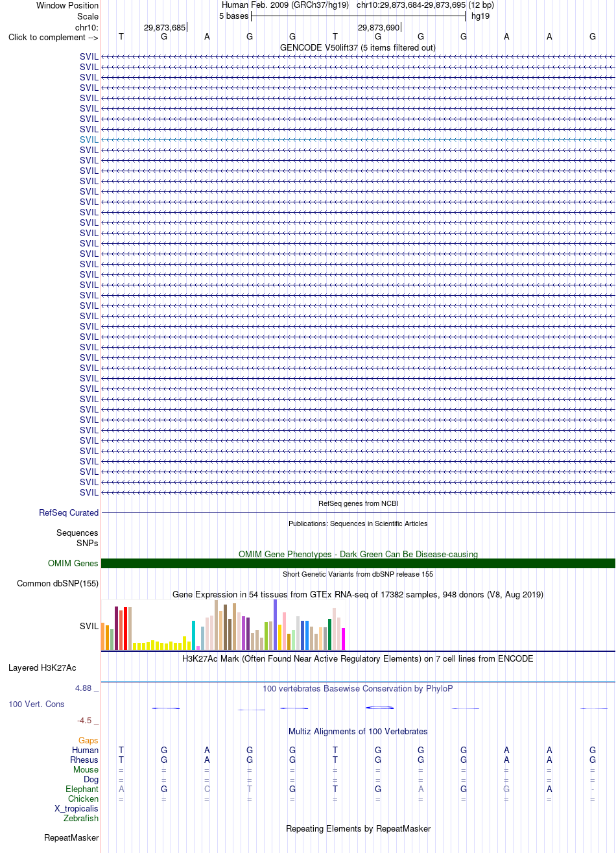Image resolution: width=616 pixels, height=853 pixels.
Task: Select the 'Elephant' alignment row label
Action: coord(82,789)
